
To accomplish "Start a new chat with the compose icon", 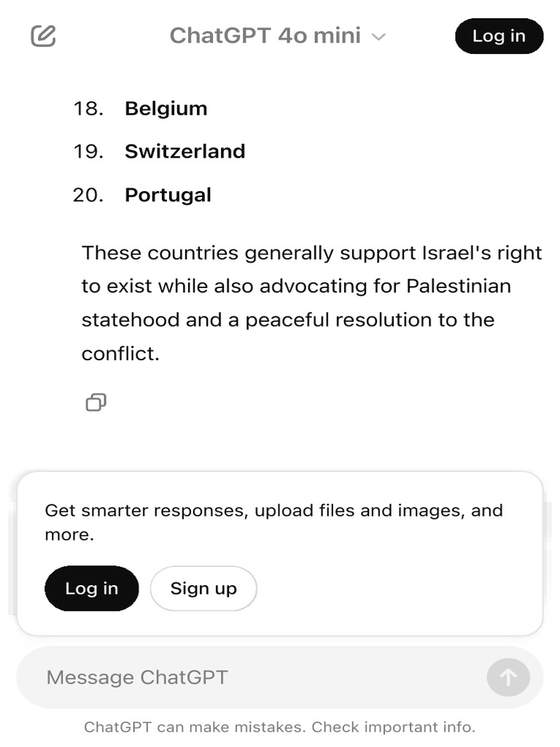I will [43, 36].
